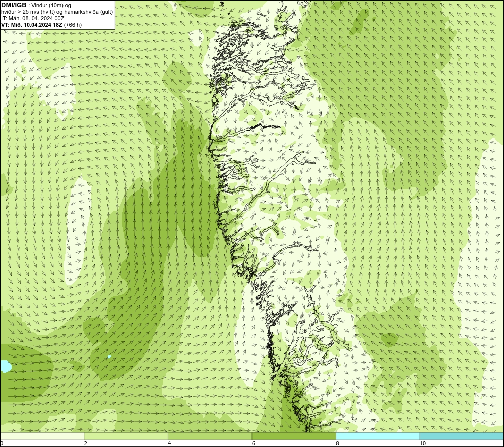Click the teal swatch above 10 m/s
504x447 pixels.
click(x=462, y=436)
